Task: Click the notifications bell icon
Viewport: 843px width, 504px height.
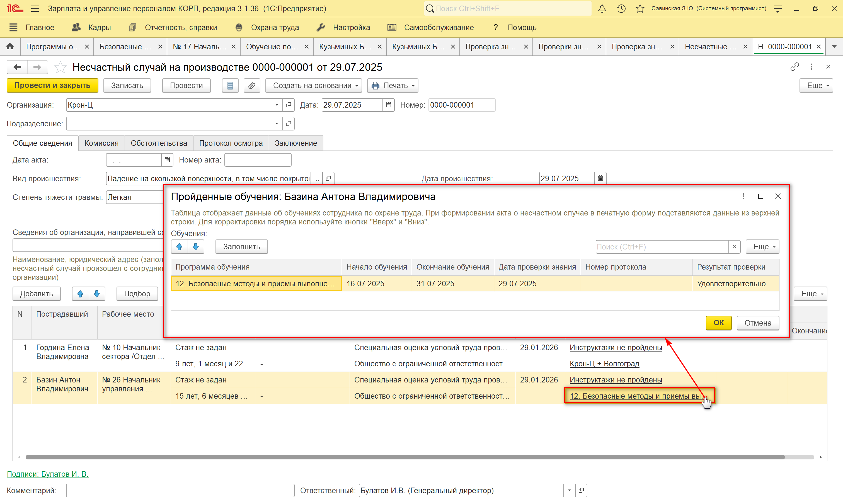Action: tap(602, 8)
